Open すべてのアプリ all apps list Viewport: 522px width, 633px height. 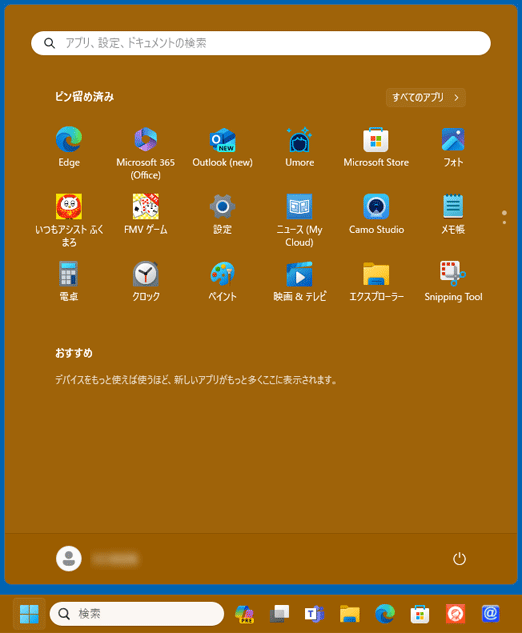tap(426, 97)
